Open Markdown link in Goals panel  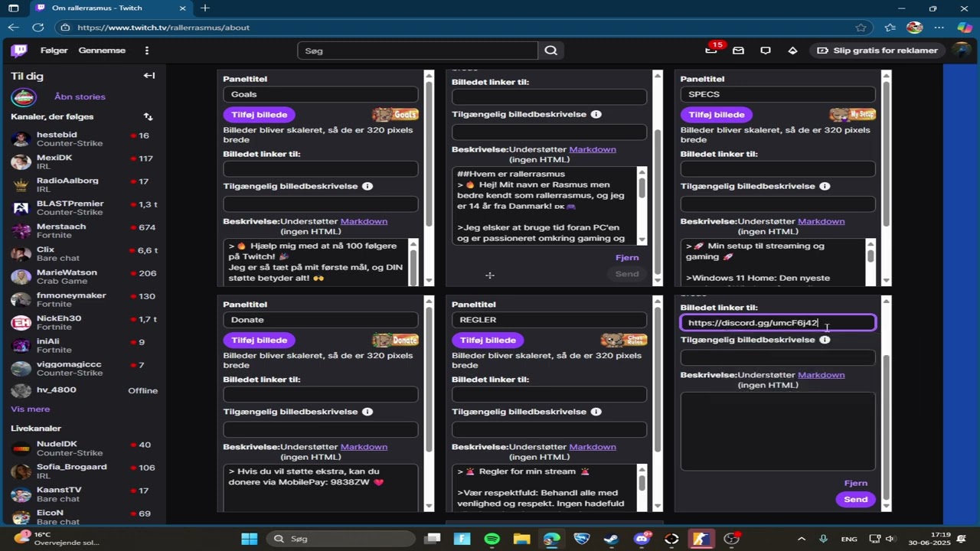[x=364, y=221]
